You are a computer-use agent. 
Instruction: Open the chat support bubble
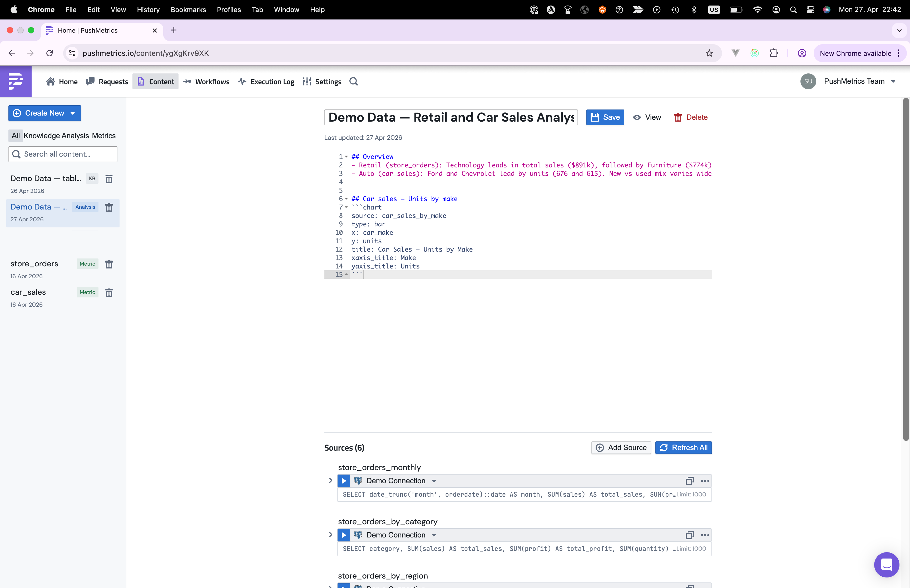pos(886,564)
